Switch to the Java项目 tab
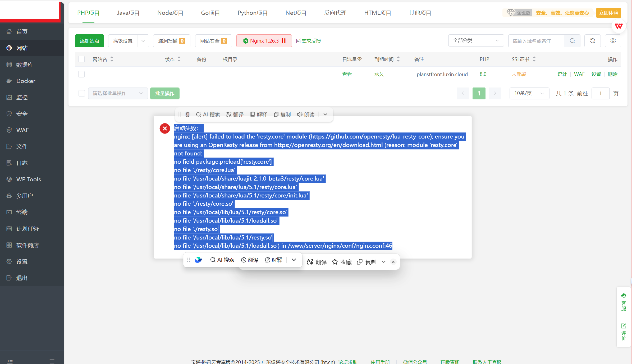 click(x=128, y=13)
